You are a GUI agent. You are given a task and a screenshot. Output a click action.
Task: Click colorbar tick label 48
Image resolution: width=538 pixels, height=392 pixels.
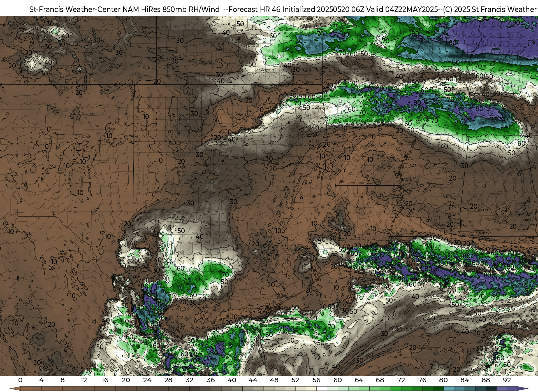click(x=274, y=380)
